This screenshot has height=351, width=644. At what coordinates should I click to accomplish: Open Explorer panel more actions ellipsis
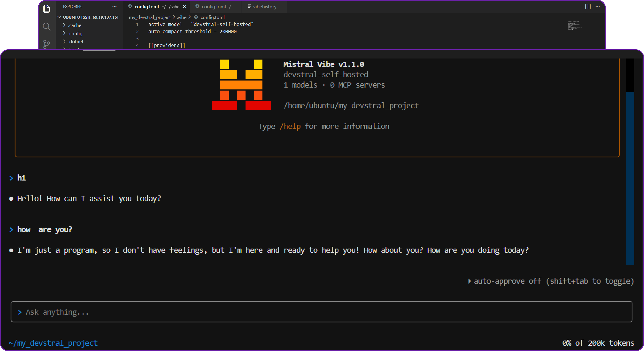pyautogui.click(x=115, y=7)
